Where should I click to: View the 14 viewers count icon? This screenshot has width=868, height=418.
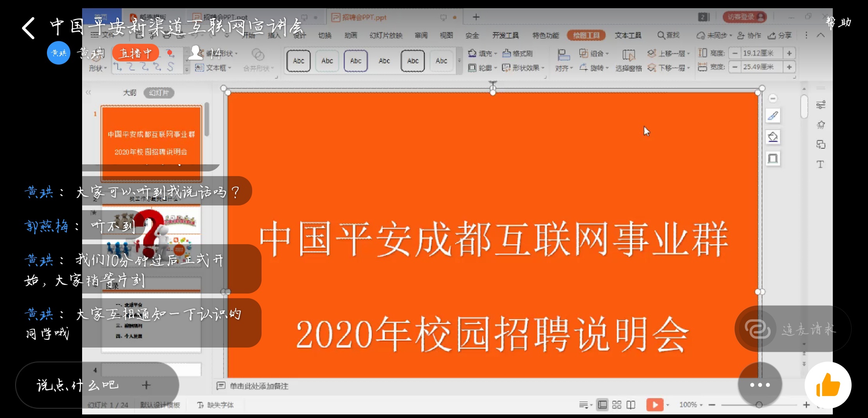coord(195,53)
